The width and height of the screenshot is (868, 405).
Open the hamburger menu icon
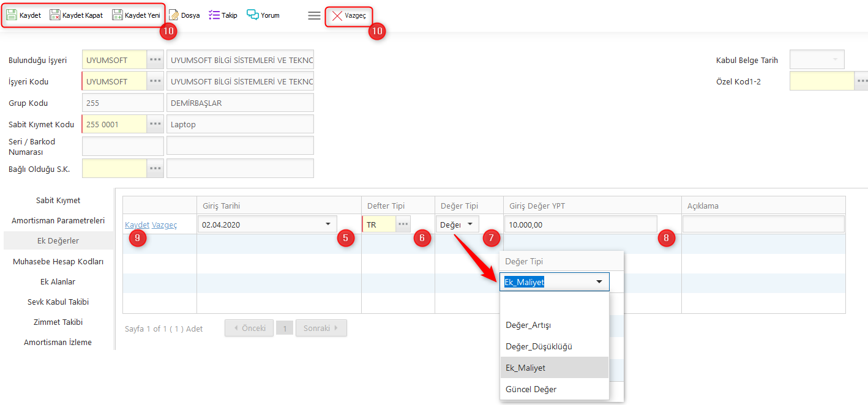point(314,16)
